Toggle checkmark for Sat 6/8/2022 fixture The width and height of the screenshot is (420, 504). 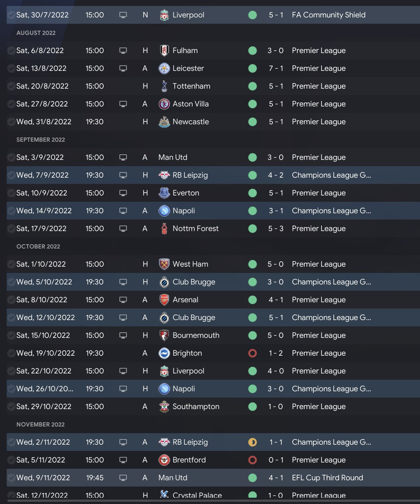point(11,51)
